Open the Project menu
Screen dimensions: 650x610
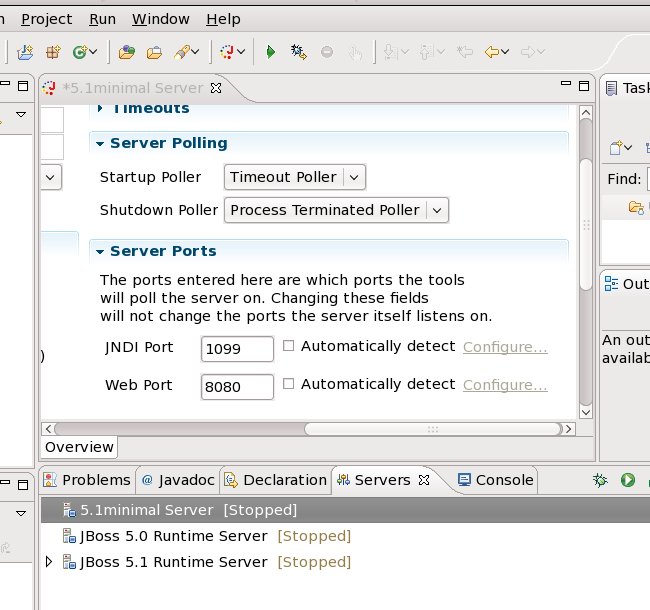tap(46, 19)
